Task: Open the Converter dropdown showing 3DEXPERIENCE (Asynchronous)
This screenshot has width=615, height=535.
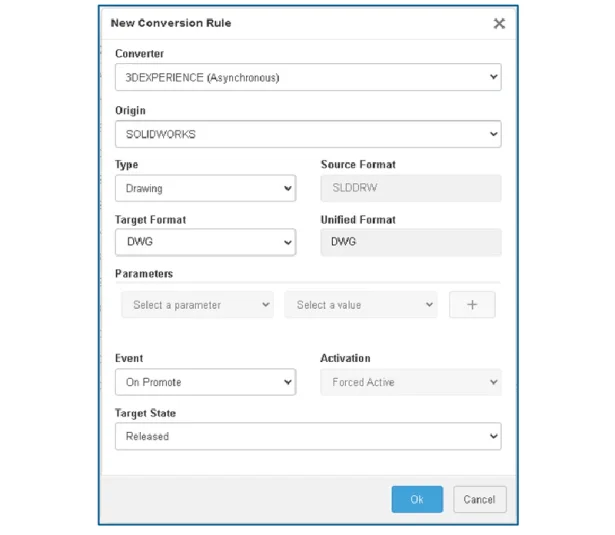Action: click(x=308, y=77)
